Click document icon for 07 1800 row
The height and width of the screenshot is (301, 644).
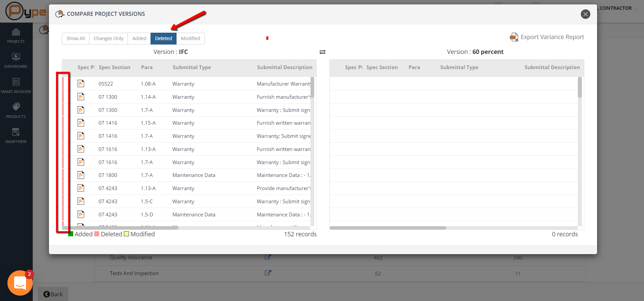[x=81, y=175]
